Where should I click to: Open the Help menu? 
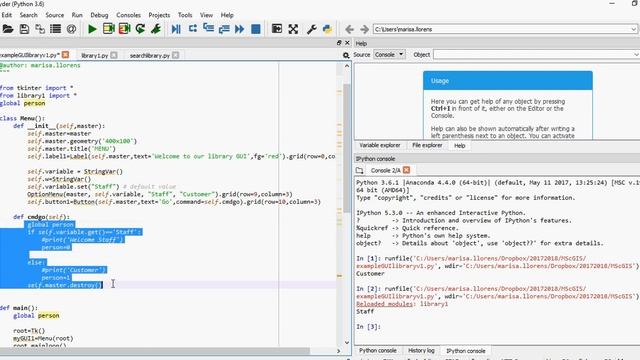(227, 15)
